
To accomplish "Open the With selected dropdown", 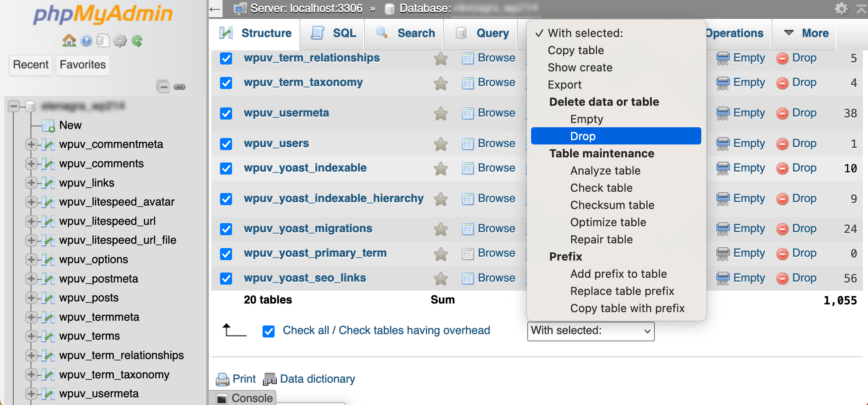I will pos(590,331).
